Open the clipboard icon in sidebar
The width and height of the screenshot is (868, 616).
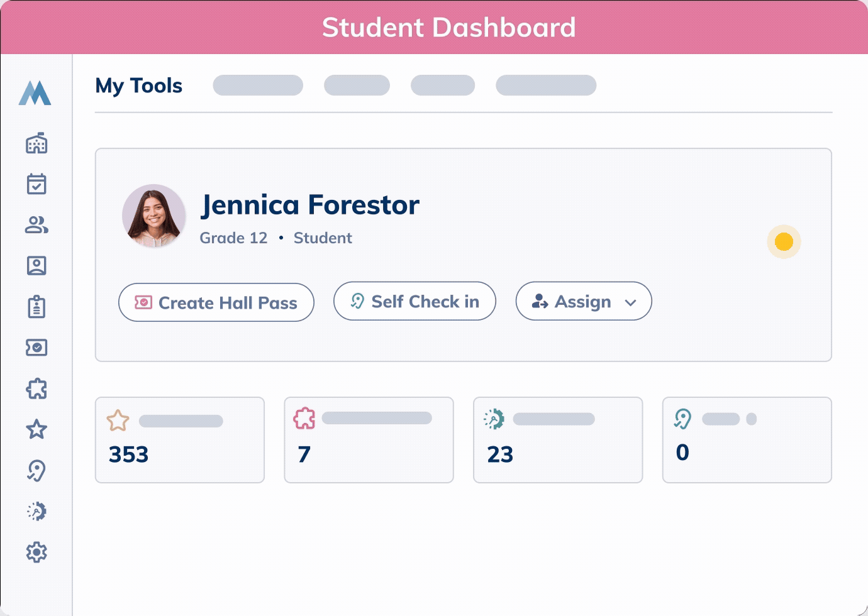coord(36,307)
